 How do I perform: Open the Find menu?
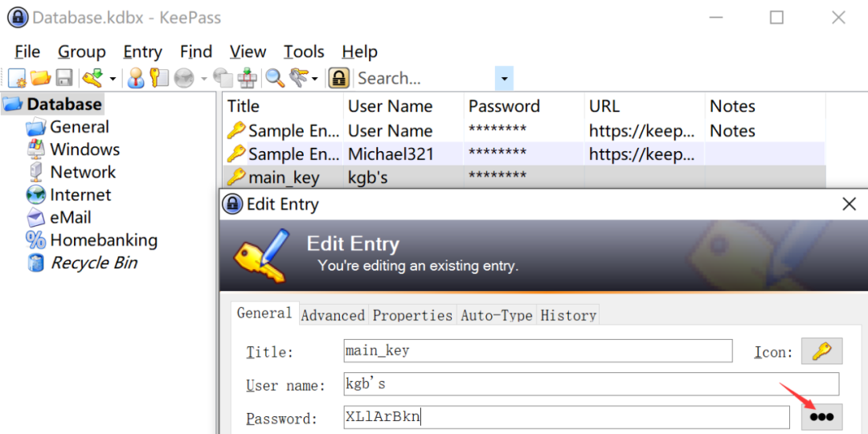(x=196, y=51)
